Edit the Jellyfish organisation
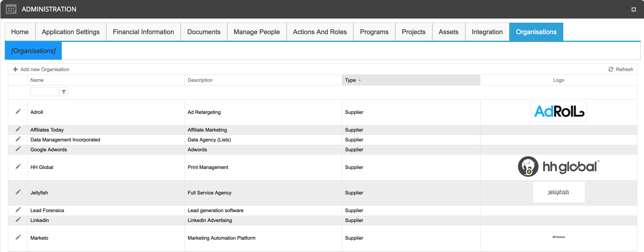This screenshot has height=252, width=644. pyautogui.click(x=18, y=192)
